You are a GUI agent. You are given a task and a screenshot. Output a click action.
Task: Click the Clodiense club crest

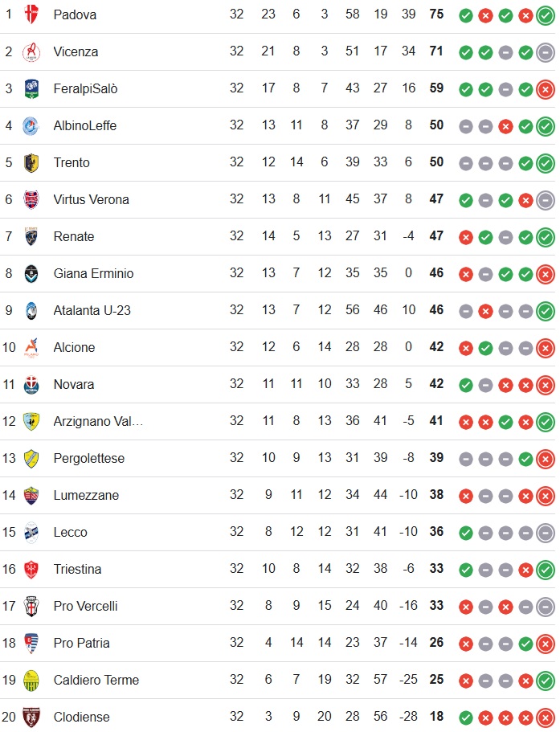pos(31,717)
